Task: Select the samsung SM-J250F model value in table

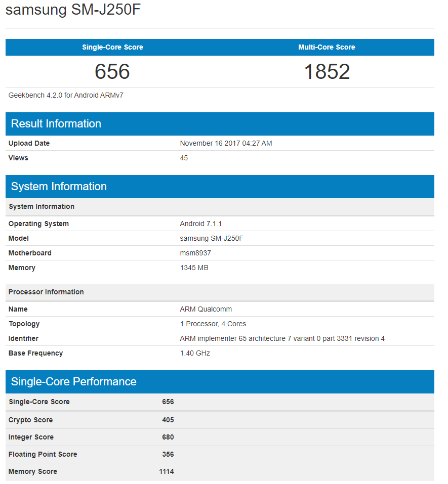Action: pyautogui.click(x=212, y=238)
